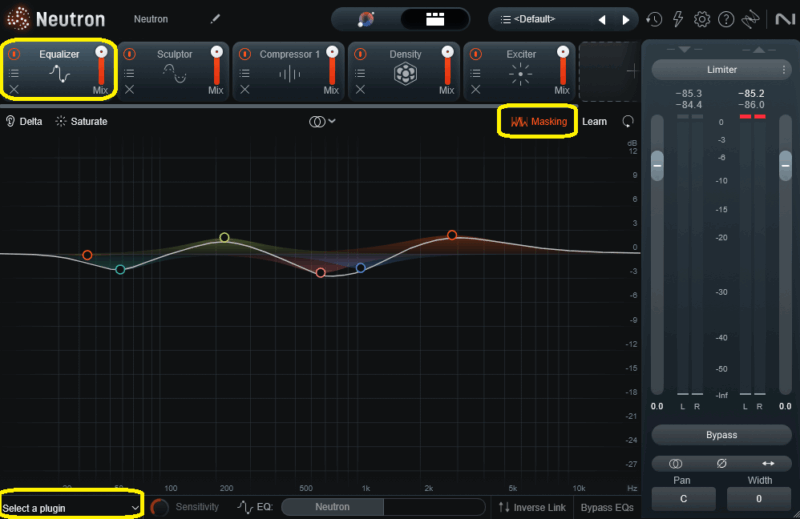
Task: Click the output gain fader handle
Action: (x=785, y=165)
